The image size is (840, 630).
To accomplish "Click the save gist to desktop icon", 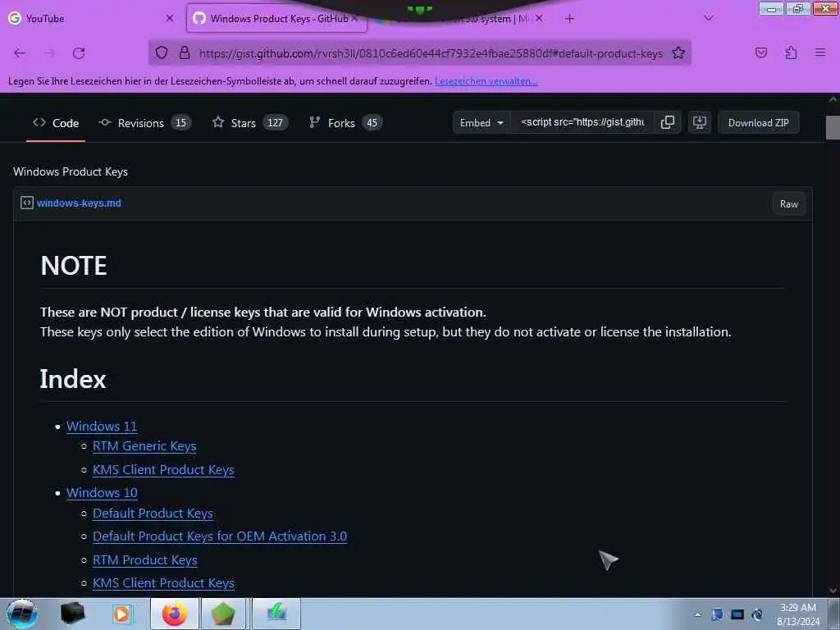I will pyautogui.click(x=699, y=123).
